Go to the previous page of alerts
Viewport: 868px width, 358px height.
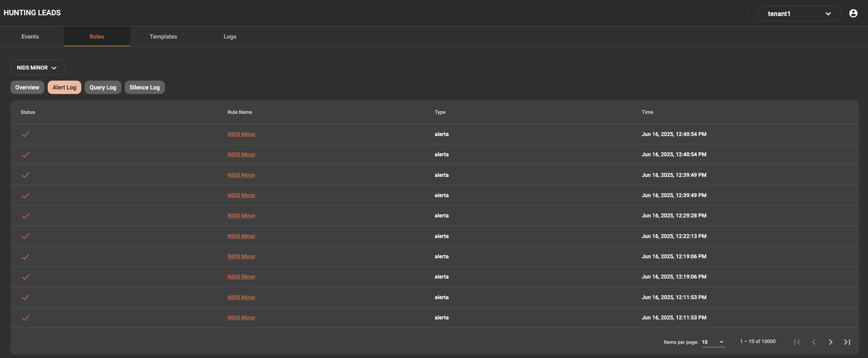point(814,342)
